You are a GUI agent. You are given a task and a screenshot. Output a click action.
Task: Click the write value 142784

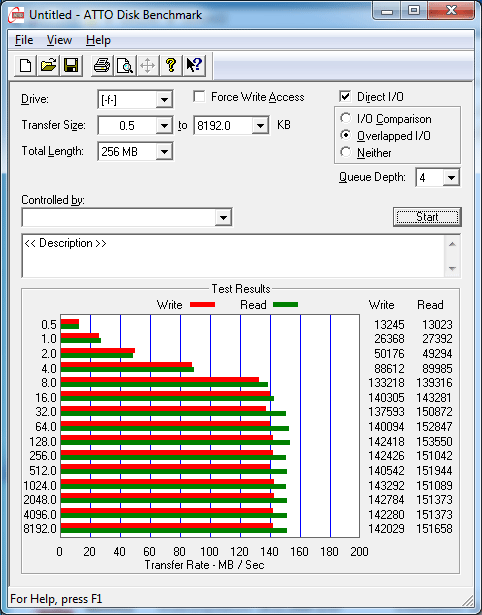[x=386, y=500]
